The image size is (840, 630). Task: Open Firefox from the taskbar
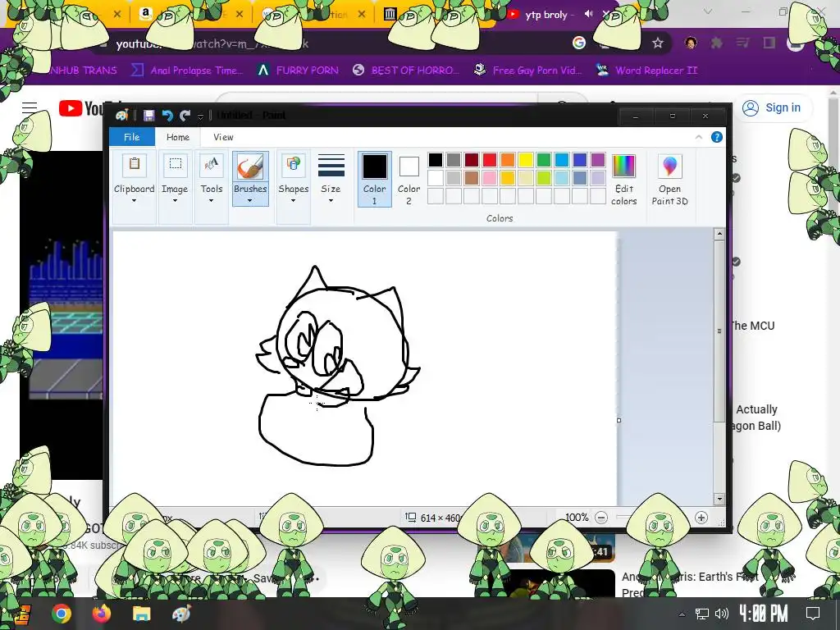[101, 614]
